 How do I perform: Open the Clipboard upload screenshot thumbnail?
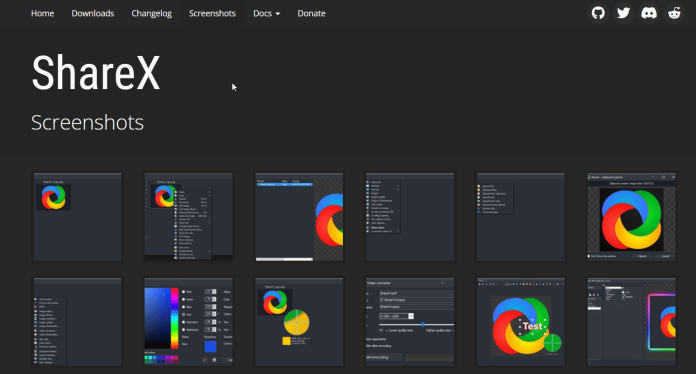pos(632,217)
